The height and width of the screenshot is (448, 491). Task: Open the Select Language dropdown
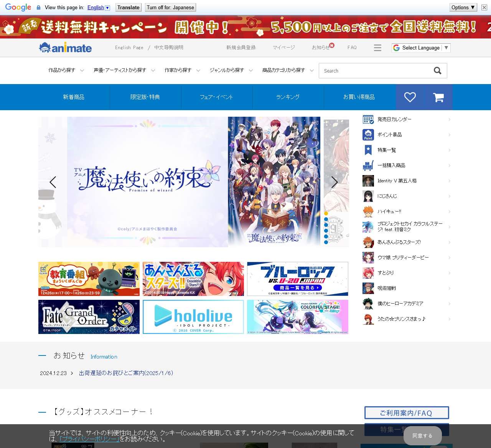[x=421, y=48]
